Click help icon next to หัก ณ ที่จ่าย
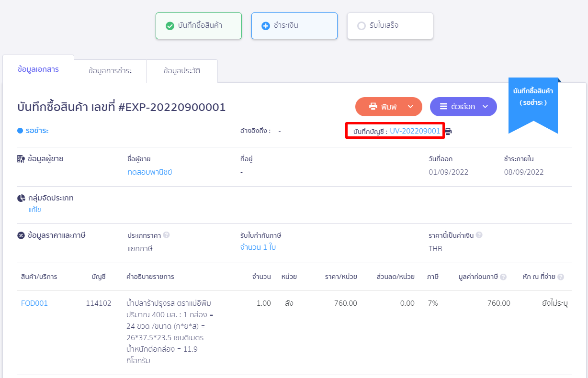 tap(561, 277)
